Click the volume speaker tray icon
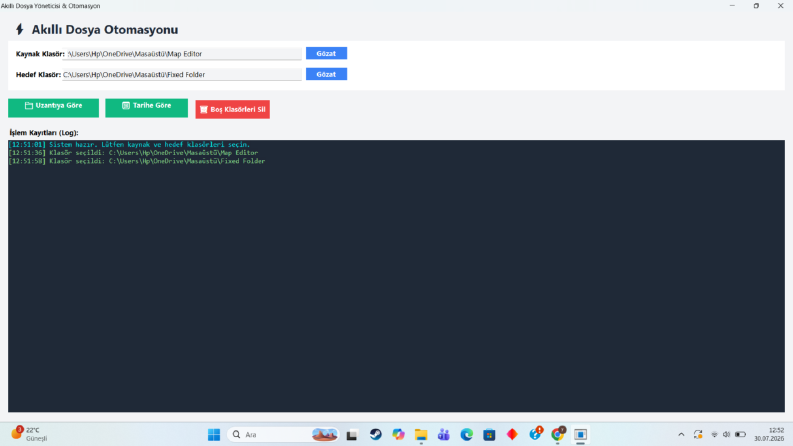793x446 pixels. click(727, 434)
